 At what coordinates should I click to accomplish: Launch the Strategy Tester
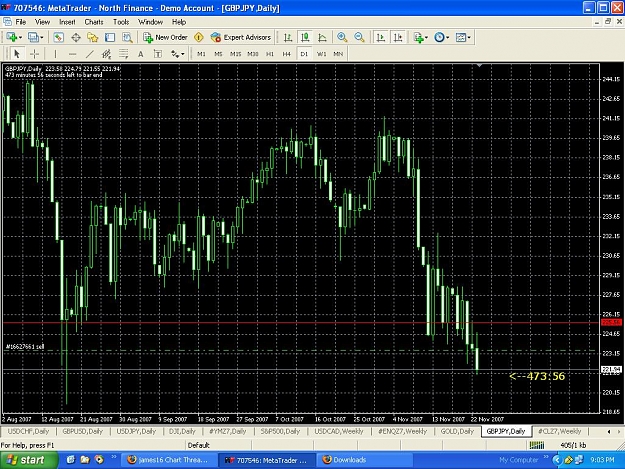pos(127,37)
